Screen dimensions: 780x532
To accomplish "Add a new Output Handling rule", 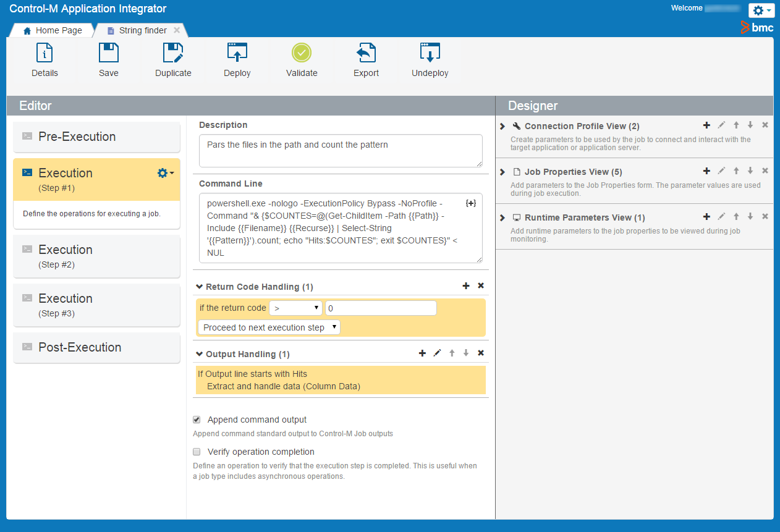I will pos(423,353).
